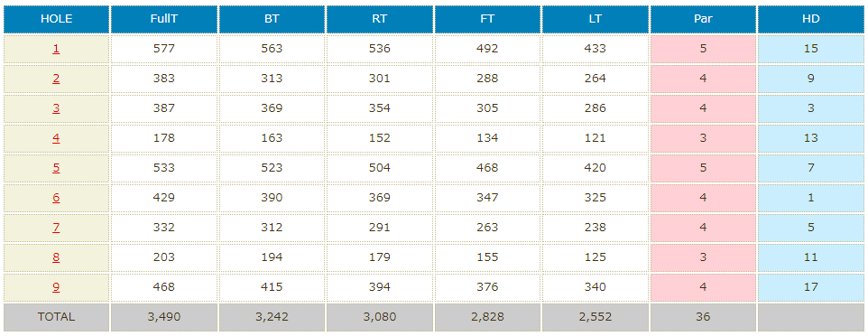
Task: Select the Par total 36 cell
Action: (703, 317)
